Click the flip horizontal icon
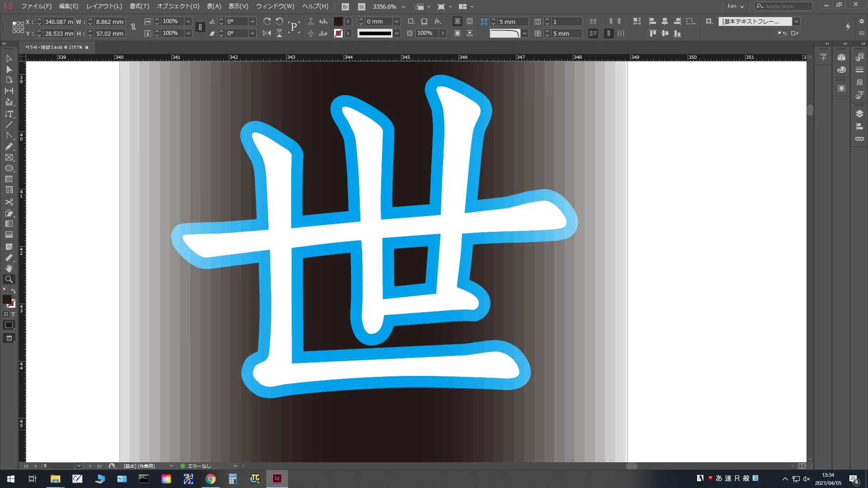Viewport: 868px width, 488px height. pyautogui.click(x=267, y=33)
